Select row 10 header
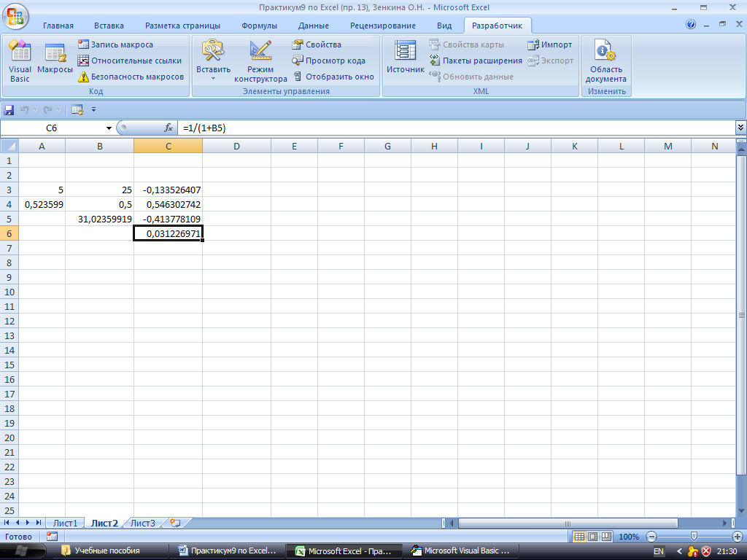747x560 pixels. click(x=9, y=292)
